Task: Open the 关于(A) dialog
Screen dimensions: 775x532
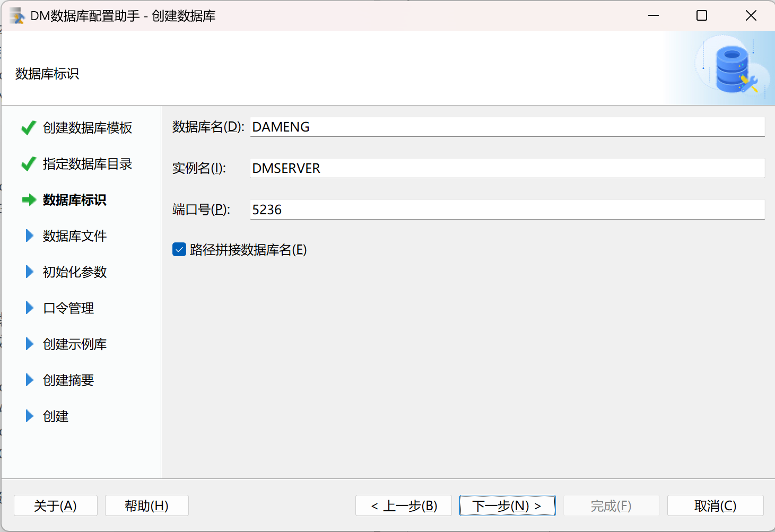Action: [56, 505]
